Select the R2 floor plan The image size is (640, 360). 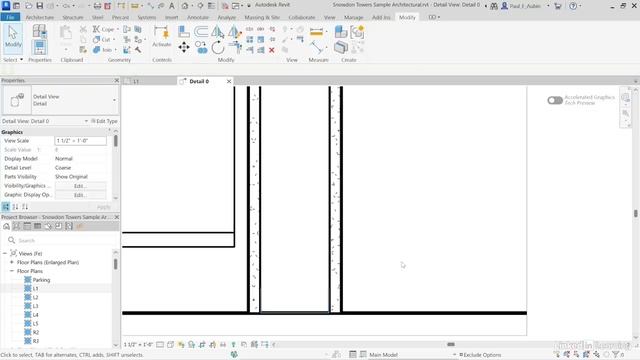36,332
